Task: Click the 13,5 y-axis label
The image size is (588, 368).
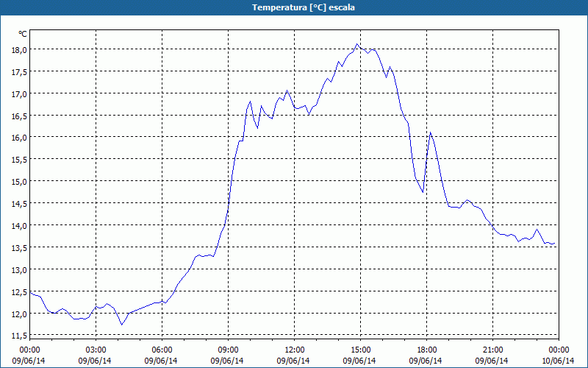Action: [x=19, y=248]
